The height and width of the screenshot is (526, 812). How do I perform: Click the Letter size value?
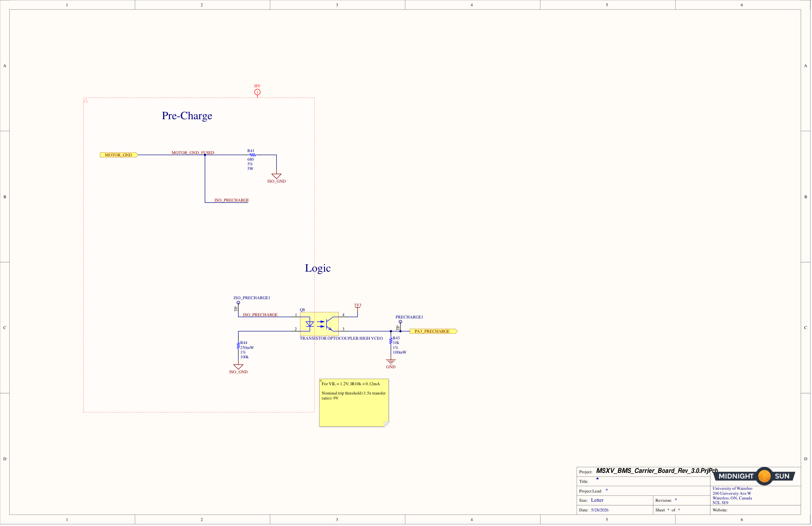597,500
